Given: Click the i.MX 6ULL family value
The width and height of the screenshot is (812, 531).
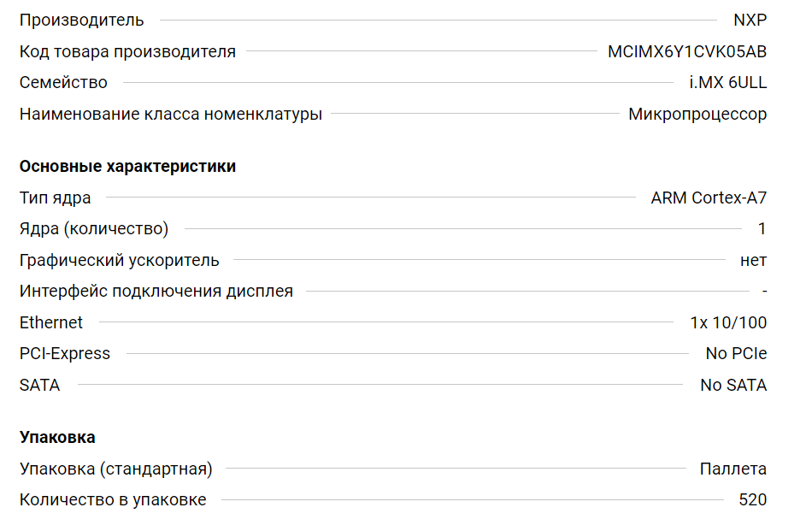Looking at the screenshot, I should (727, 83).
